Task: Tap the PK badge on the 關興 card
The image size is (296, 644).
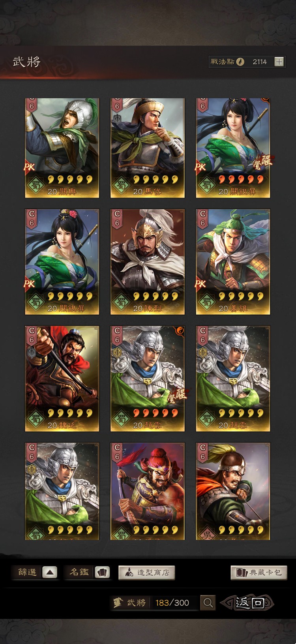Action: point(29,167)
